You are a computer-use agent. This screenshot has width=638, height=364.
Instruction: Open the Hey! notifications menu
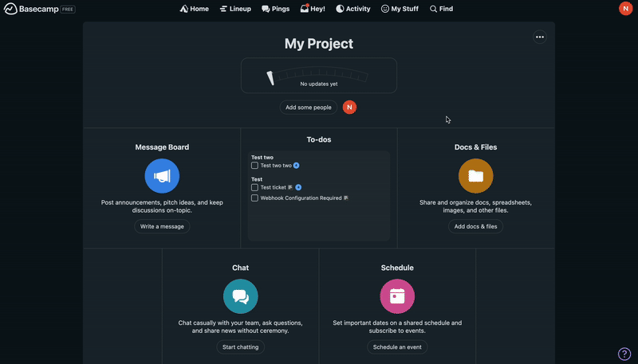click(x=313, y=9)
